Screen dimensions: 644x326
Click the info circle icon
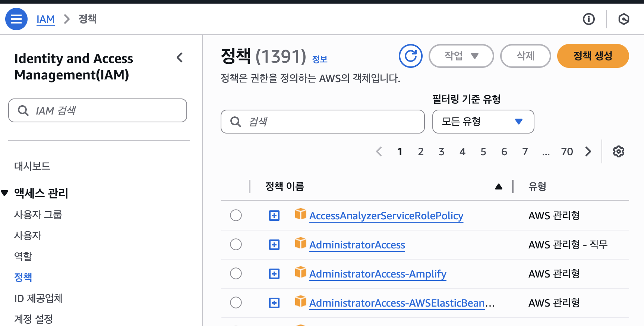click(589, 19)
